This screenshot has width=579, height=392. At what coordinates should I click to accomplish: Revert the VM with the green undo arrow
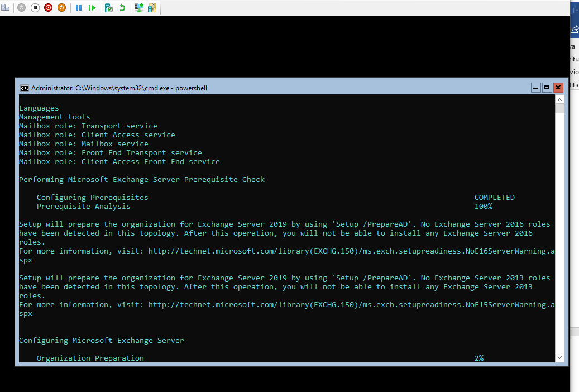(122, 7)
